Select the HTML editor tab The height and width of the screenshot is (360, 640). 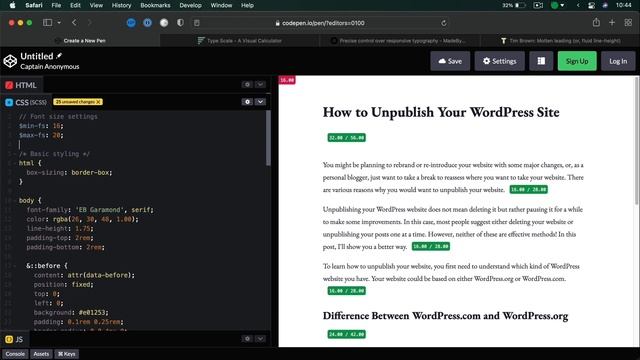[21, 85]
